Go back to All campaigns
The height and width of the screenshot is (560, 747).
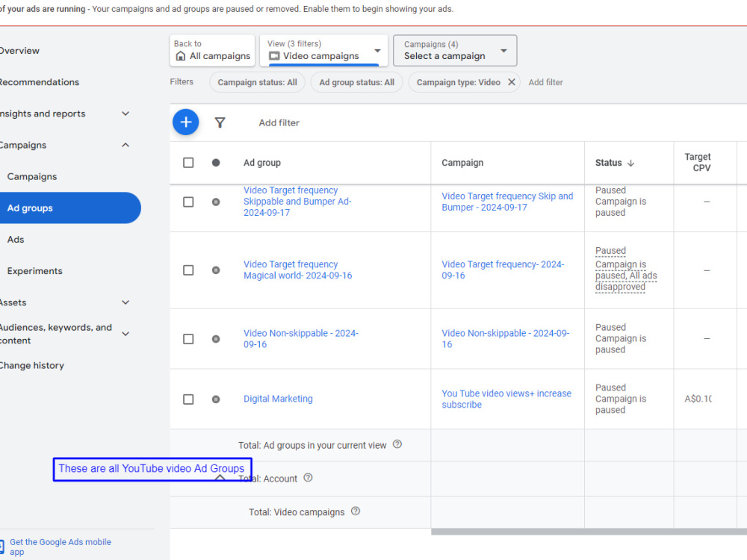pyautogui.click(x=212, y=50)
